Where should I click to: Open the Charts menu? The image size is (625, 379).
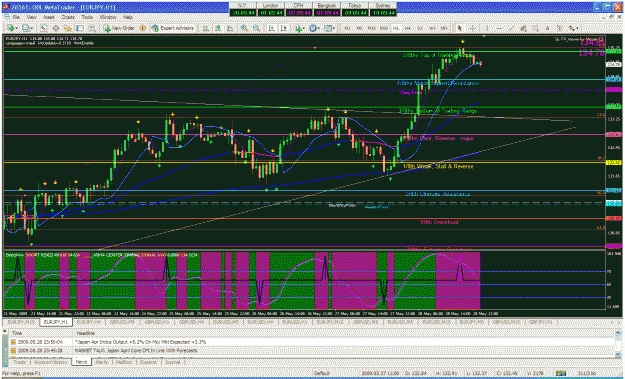coord(68,18)
